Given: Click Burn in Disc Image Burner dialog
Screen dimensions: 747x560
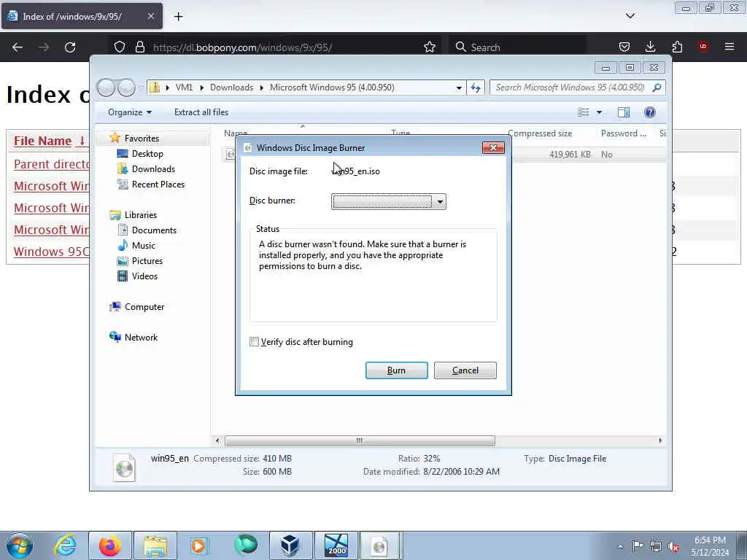Looking at the screenshot, I should 396,370.
